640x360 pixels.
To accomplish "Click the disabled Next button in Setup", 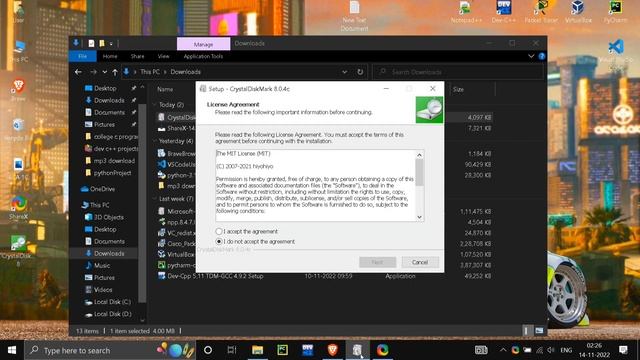I will tap(378, 262).
